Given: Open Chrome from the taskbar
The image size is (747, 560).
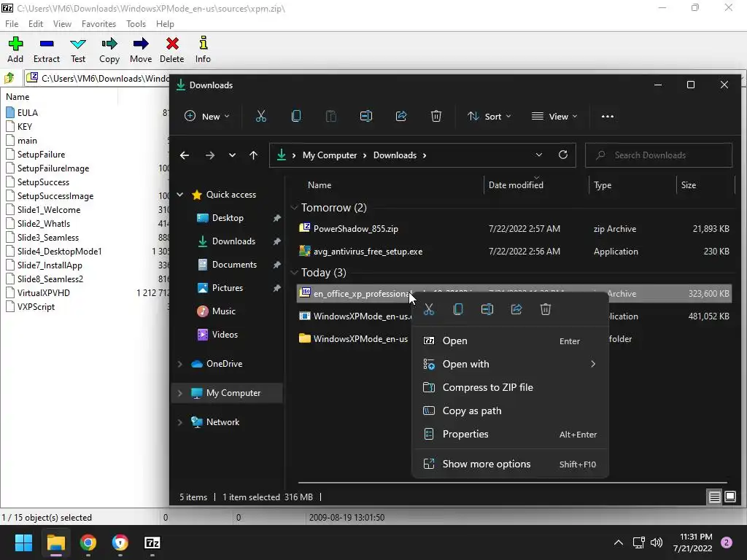Looking at the screenshot, I should pyautogui.click(x=88, y=542).
